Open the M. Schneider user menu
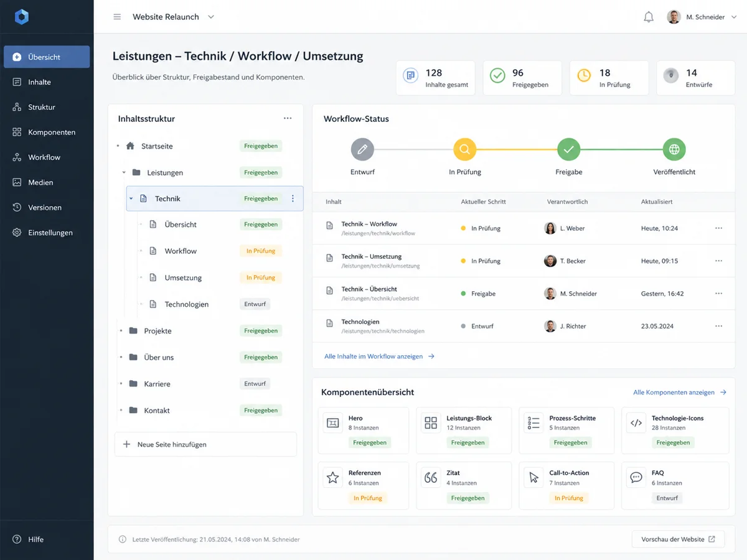 [701, 17]
